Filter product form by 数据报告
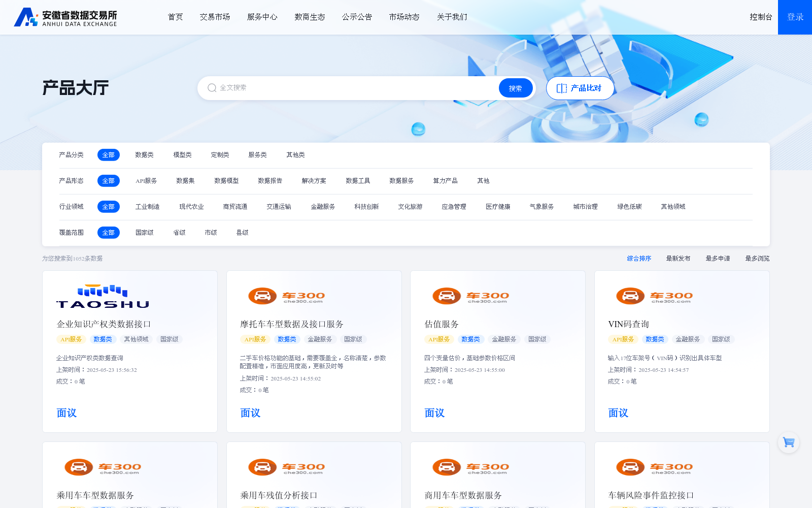The width and height of the screenshot is (812, 508). 270,181
